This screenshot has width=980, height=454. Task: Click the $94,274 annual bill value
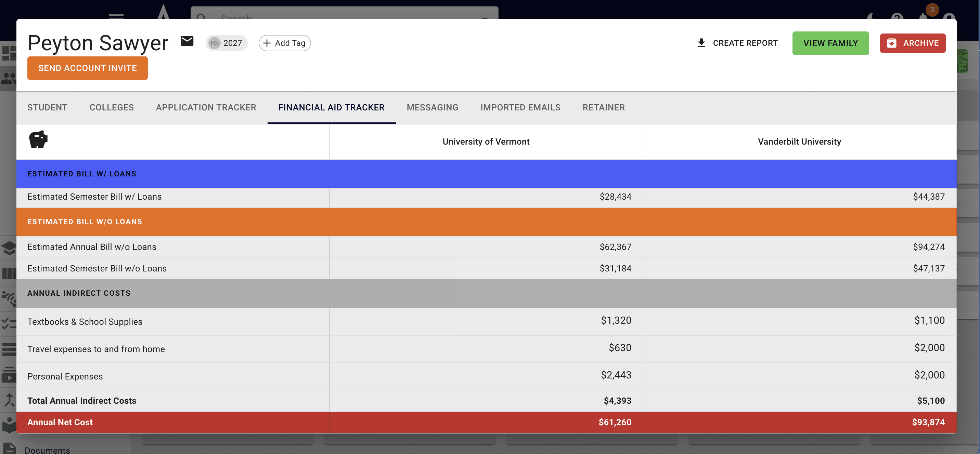929,247
